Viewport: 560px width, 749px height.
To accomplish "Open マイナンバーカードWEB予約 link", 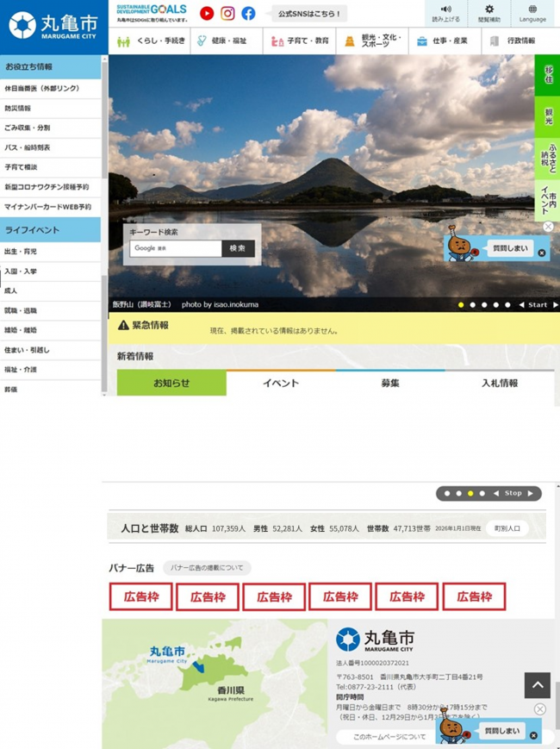I will (51, 207).
